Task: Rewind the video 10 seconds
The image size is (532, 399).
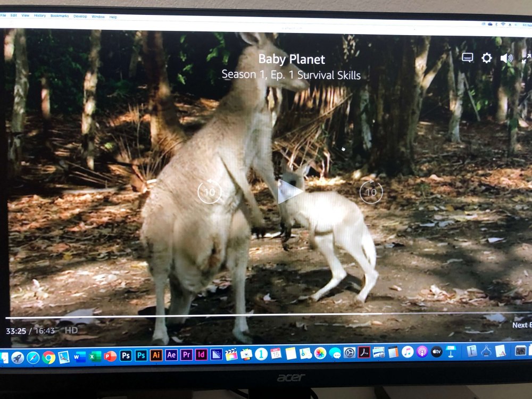Action: (209, 192)
